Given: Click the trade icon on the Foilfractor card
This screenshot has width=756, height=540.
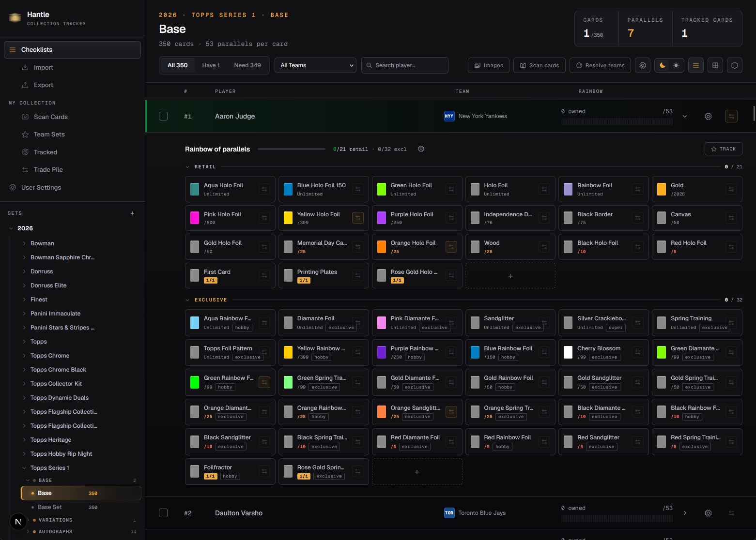Looking at the screenshot, I should (x=264, y=471).
